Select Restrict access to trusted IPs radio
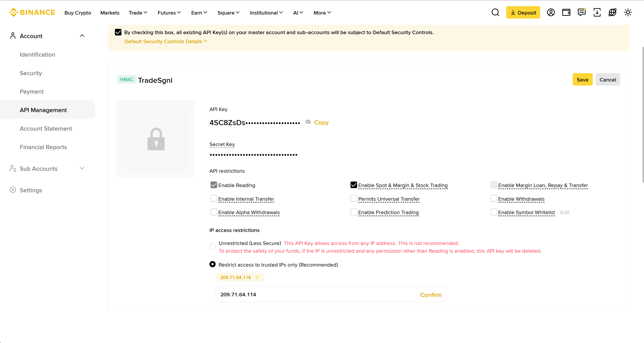Screen dimensions: 644x343 click(x=213, y=264)
